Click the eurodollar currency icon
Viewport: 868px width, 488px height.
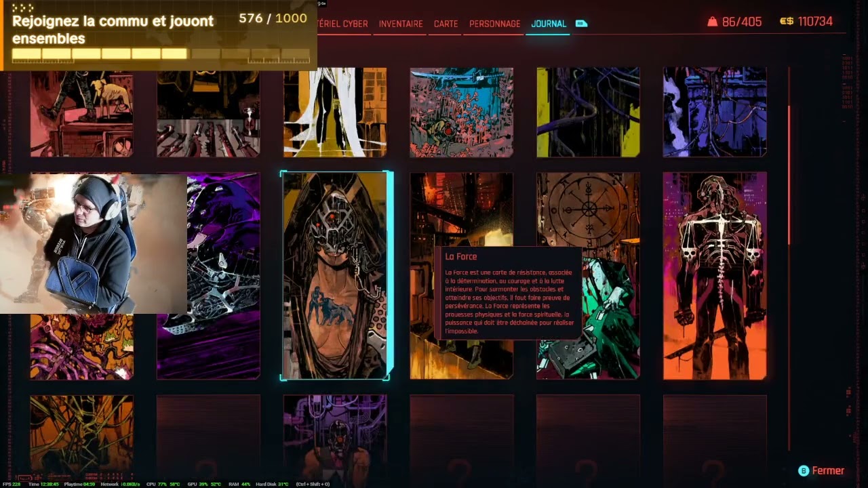point(787,22)
